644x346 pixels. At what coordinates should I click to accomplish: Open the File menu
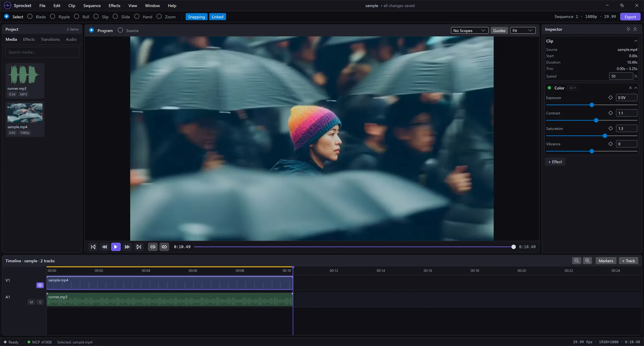[42, 6]
